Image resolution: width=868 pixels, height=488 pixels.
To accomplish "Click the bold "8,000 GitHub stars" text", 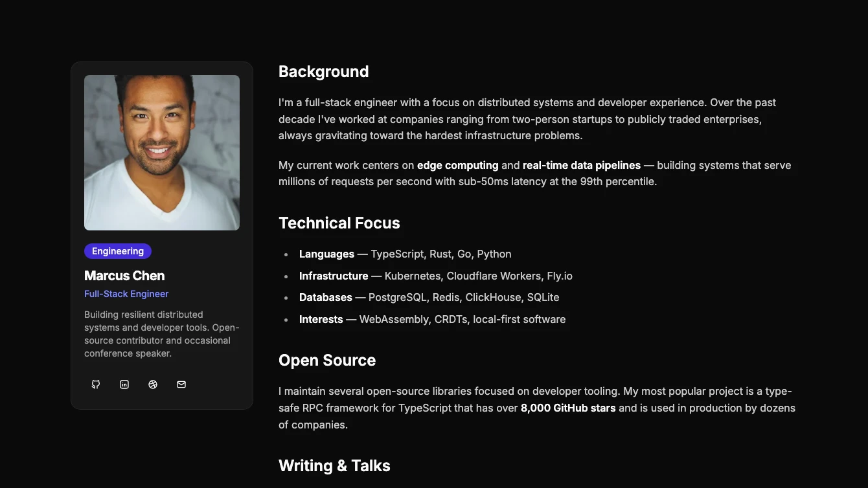I will point(568,408).
